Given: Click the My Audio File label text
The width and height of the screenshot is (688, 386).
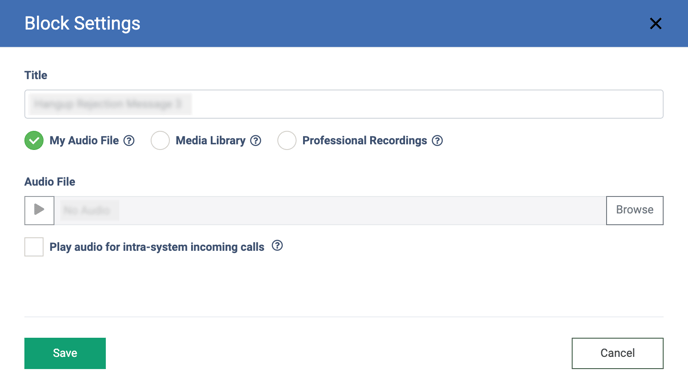Looking at the screenshot, I should tap(84, 141).
